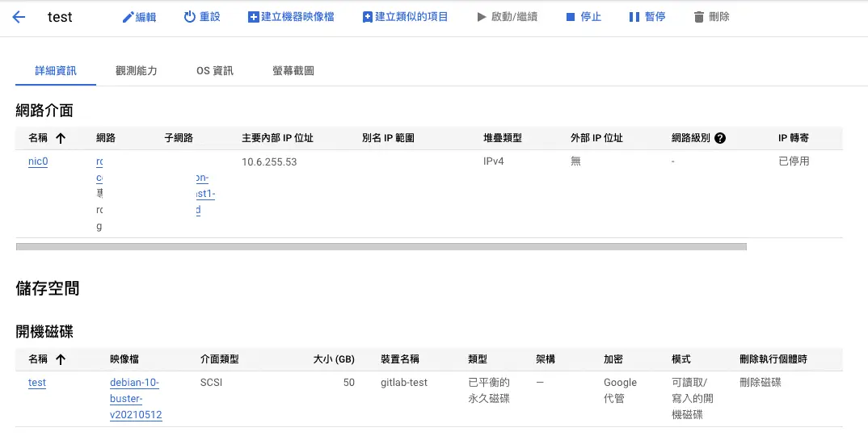Viewport: 868px width, 436px height.
Task: Open debian-10-buster-v20210512 image link
Action: coord(135,399)
